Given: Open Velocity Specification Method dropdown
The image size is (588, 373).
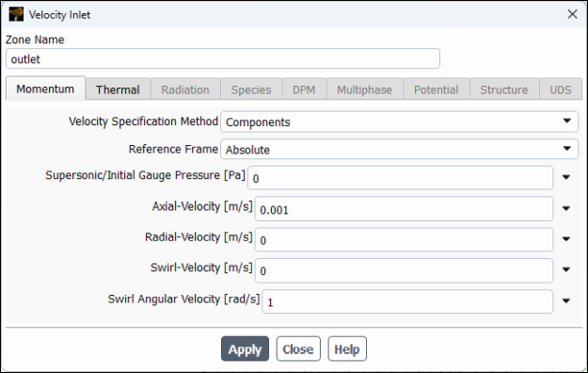Looking at the screenshot, I should [400, 122].
